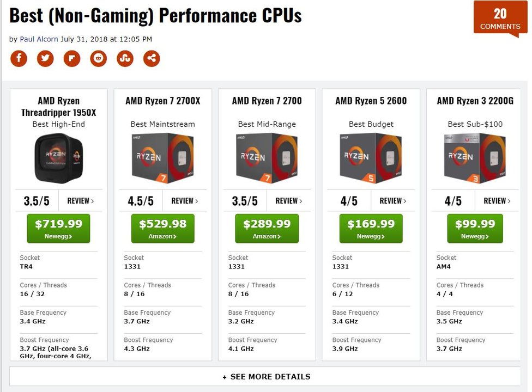Open Ryzen 7 2700X review link
This screenshot has height=392, width=532.
185,201
